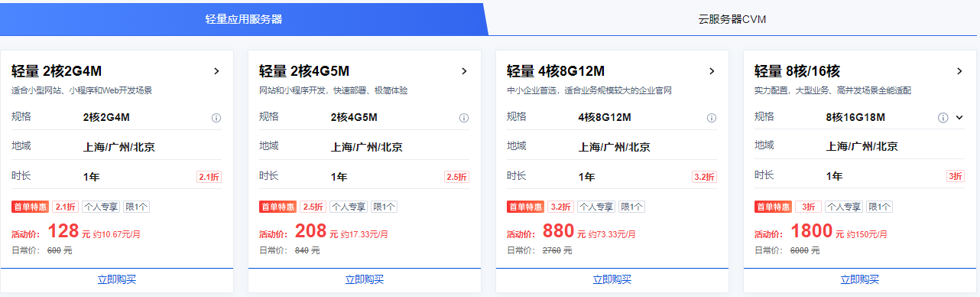Click info icon beside 2核2G4M spec
980x297 pixels.
pos(216,118)
